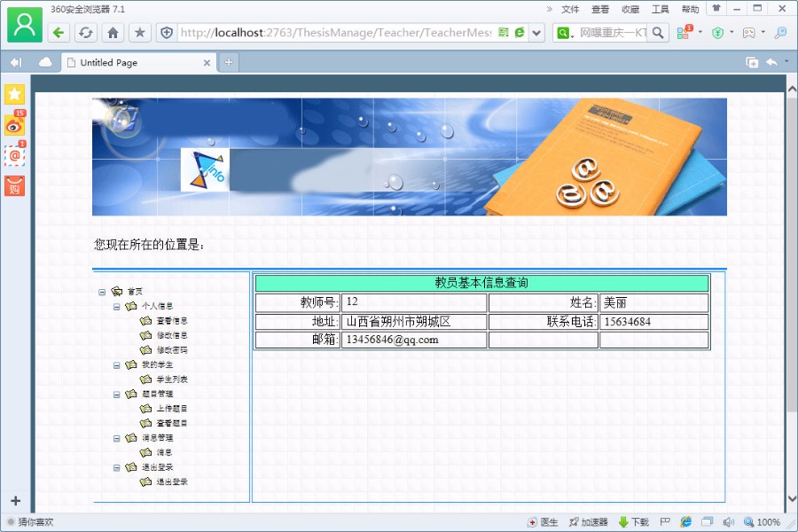Click the 医生 status bar button
Image resolution: width=798 pixels, height=532 pixels.
click(543, 522)
